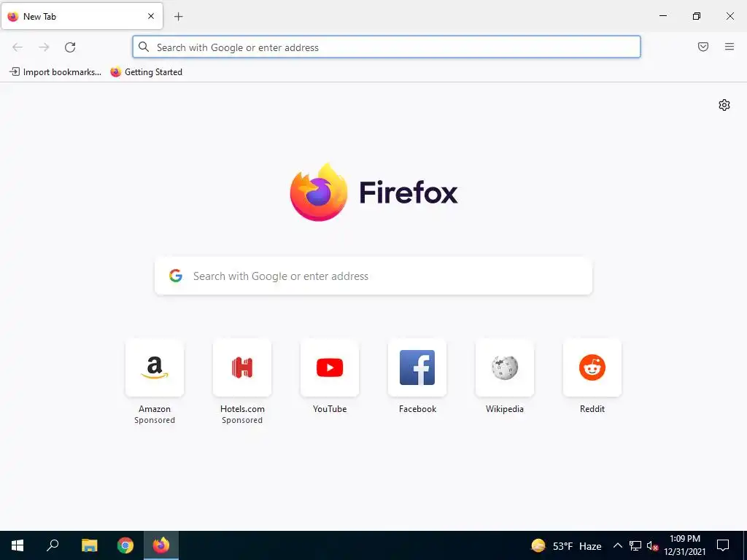Launch File Explorer from taskbar
The height and width of the screenshot is (560, 747).
[89, 545]
